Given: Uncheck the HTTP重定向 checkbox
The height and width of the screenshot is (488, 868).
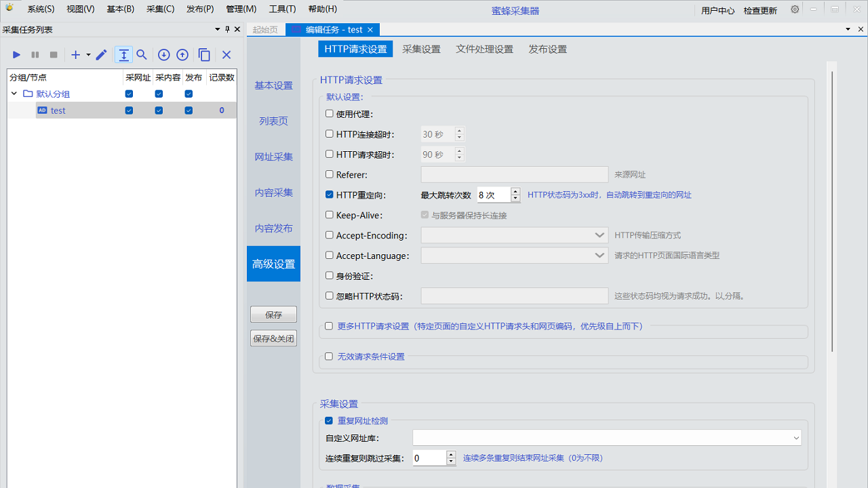Looking at the screenshot, I should [x=330, y=195].
